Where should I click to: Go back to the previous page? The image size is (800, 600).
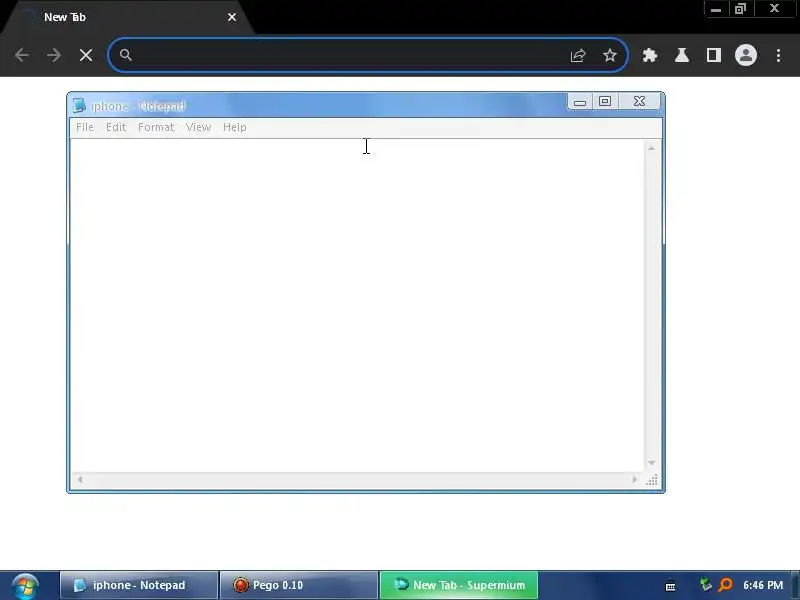pos(22,55)
